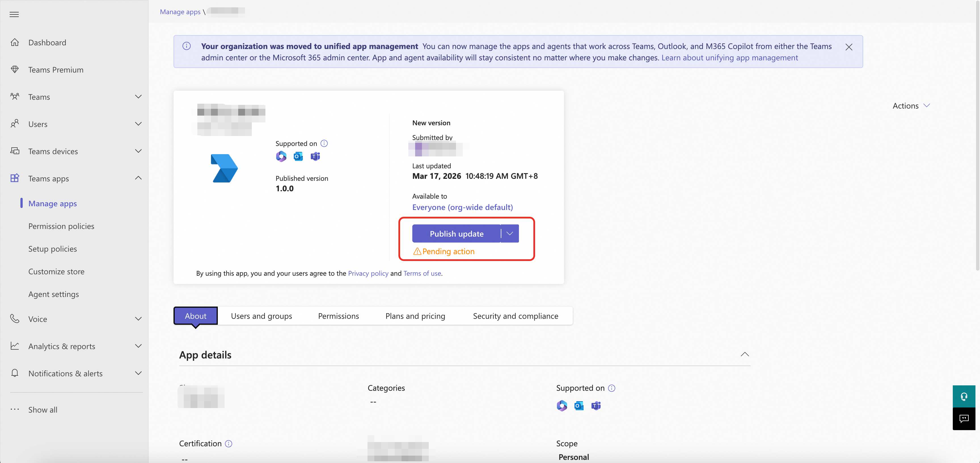Open Dashboard via the home icon
This screenshot has height=463, width=980.
click(15, 42)
